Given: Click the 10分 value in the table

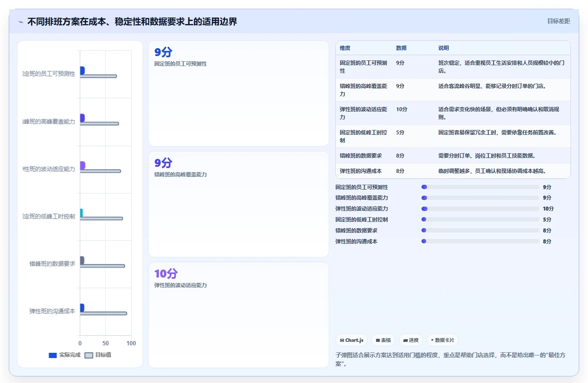Looking at the screenshot, I should point(401,109).
